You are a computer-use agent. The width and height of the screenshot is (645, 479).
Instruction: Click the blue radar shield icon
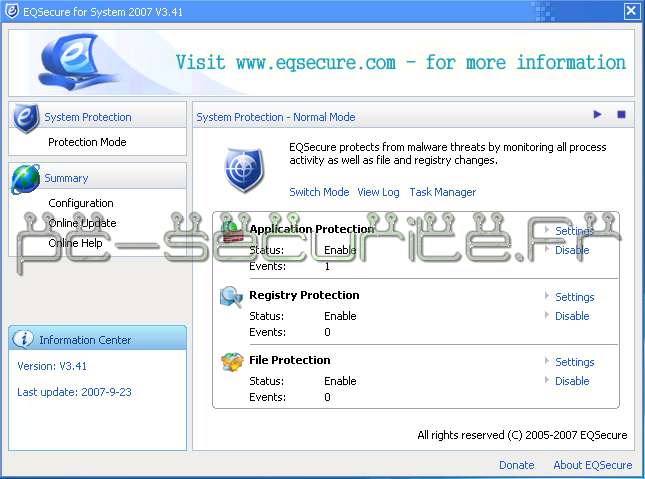click(244, 170)
